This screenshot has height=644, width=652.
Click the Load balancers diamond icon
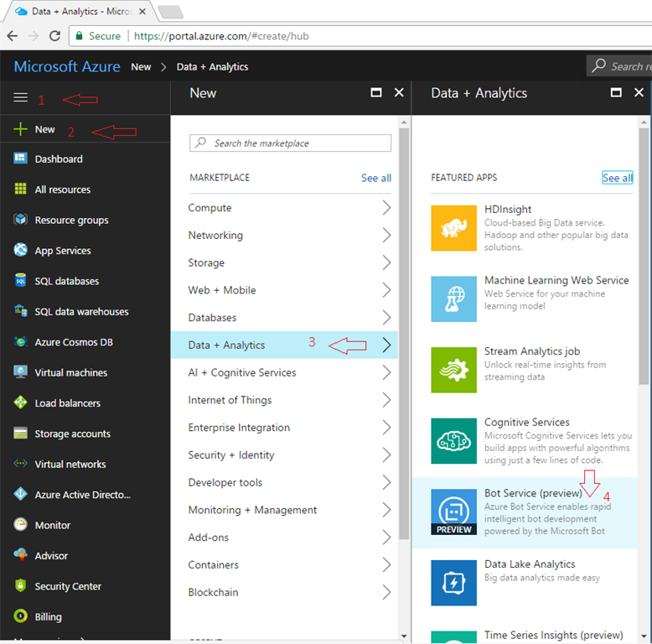(x=20, y=402)
